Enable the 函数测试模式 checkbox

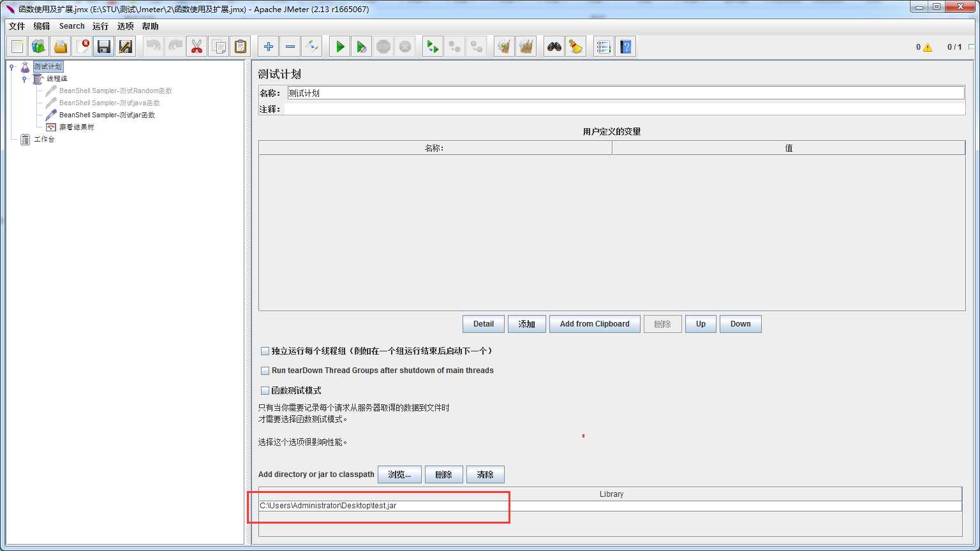(265, 390)
